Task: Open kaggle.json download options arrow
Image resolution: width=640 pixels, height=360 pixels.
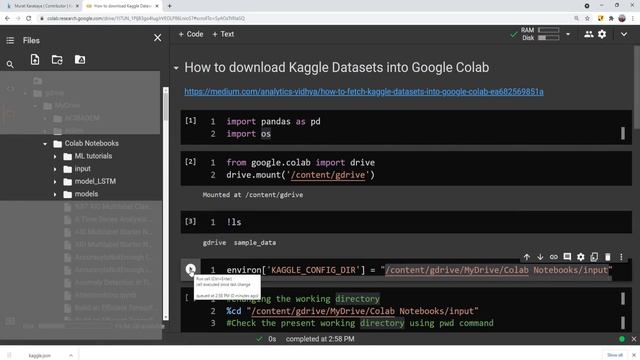Action: pyautogui.click(x=71, y=356)
